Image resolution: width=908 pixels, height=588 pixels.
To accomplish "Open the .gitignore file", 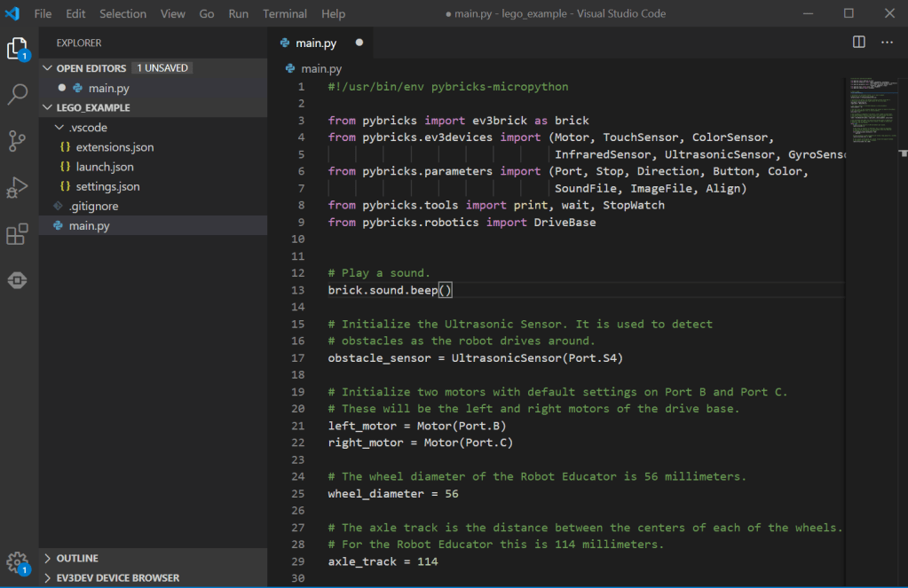I will pyautogui.click(x=93, y=206).
